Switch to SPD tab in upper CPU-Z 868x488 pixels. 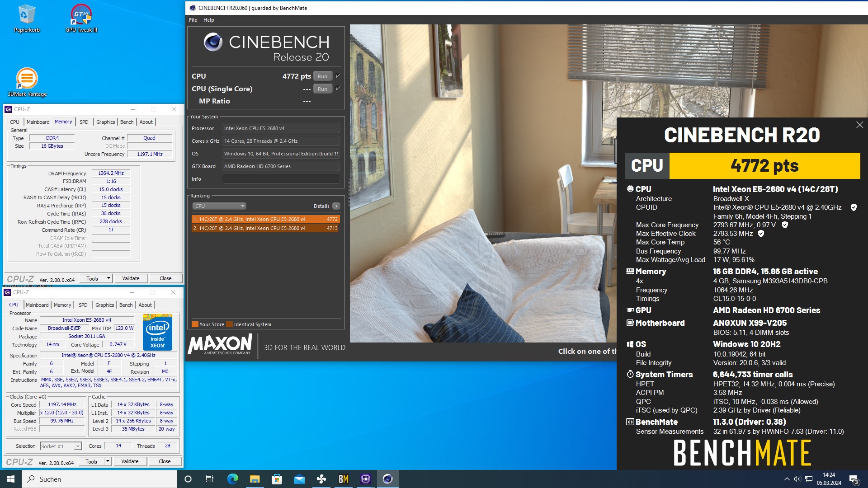click(x=84, y=122)
